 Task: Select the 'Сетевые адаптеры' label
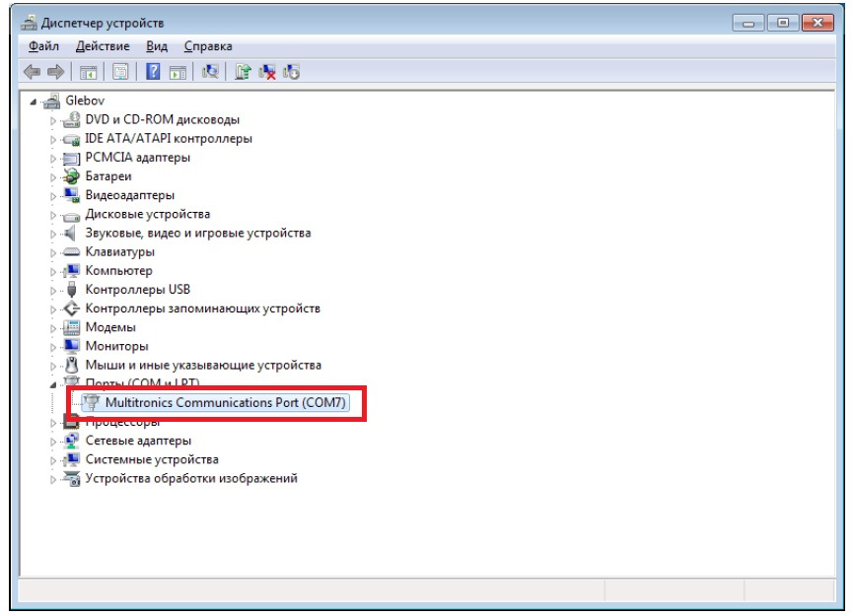(138, 441)
